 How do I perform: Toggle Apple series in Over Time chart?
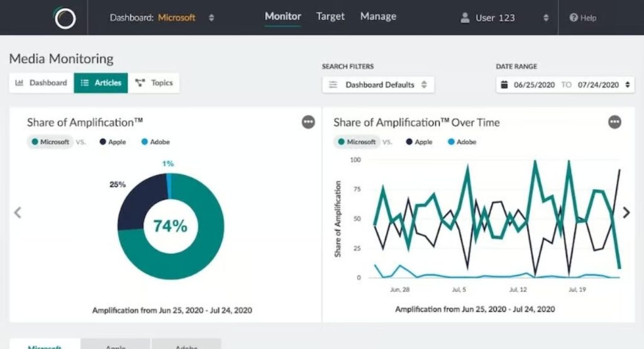[x=419, y=142]
